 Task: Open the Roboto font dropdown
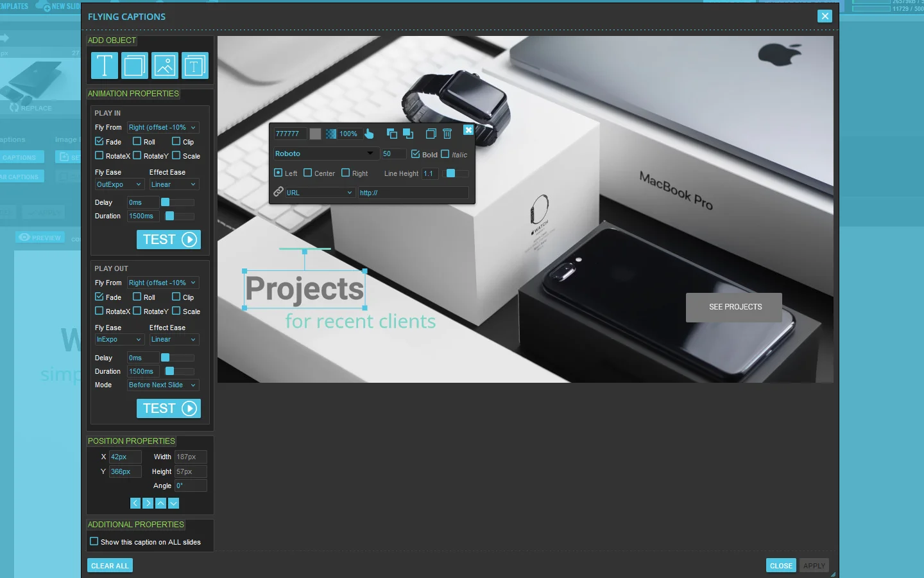[x=325, y=153]
